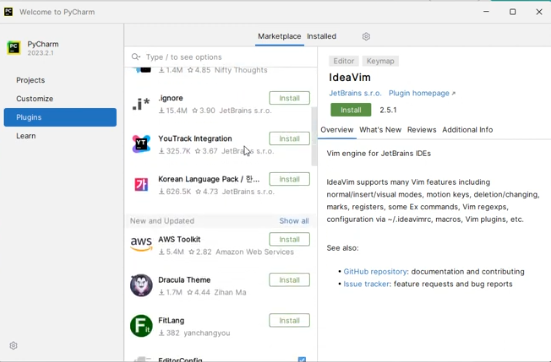Screen dimensions: 551x362
Task: Click Show all for New and Updated
Action: pos(294,221)
